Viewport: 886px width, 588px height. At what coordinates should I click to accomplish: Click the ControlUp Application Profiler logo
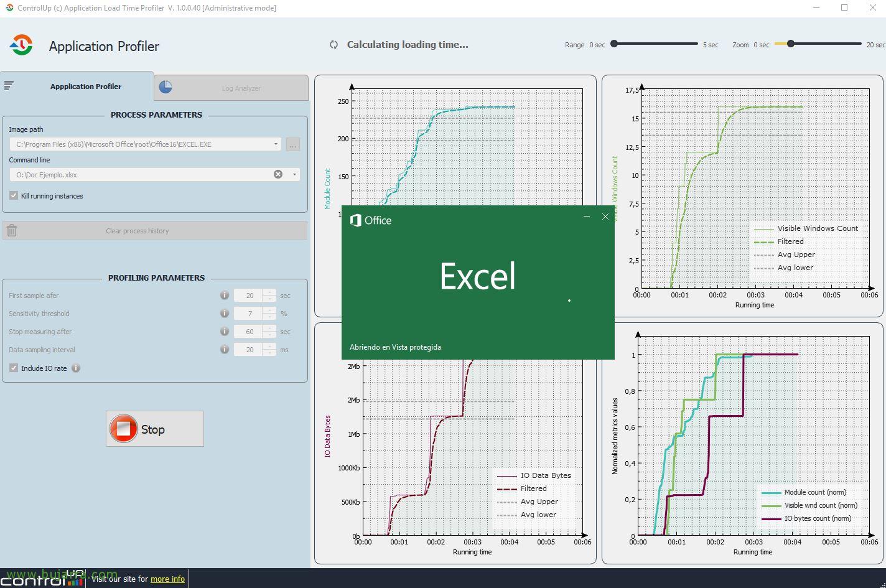21,45
